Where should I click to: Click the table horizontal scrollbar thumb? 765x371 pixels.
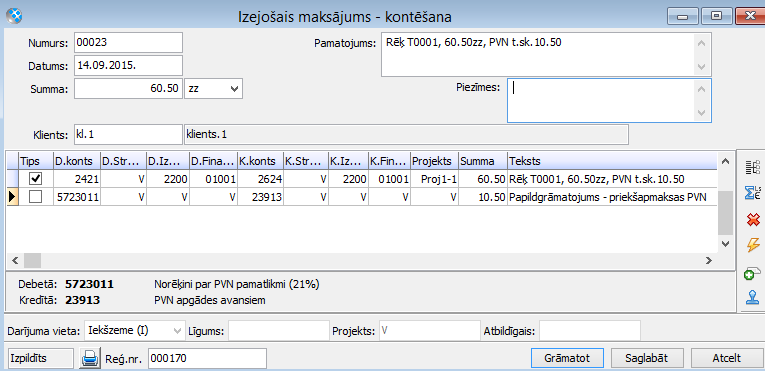[33, 261]
